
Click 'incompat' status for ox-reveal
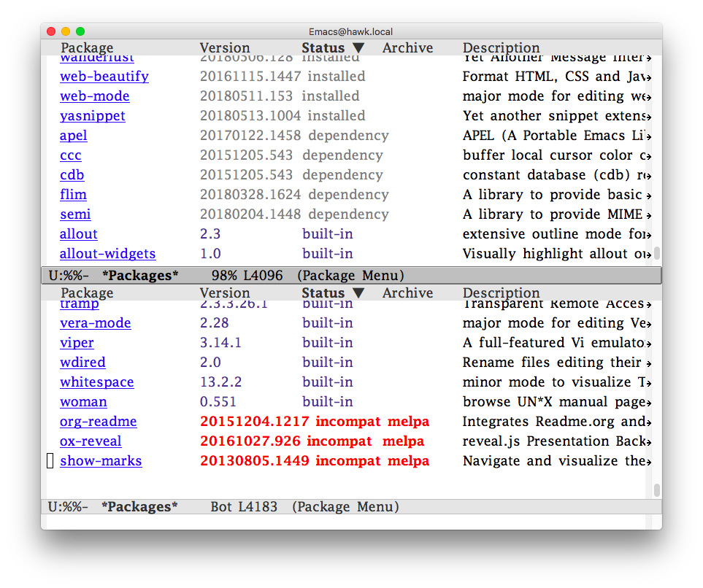point(339,441)
